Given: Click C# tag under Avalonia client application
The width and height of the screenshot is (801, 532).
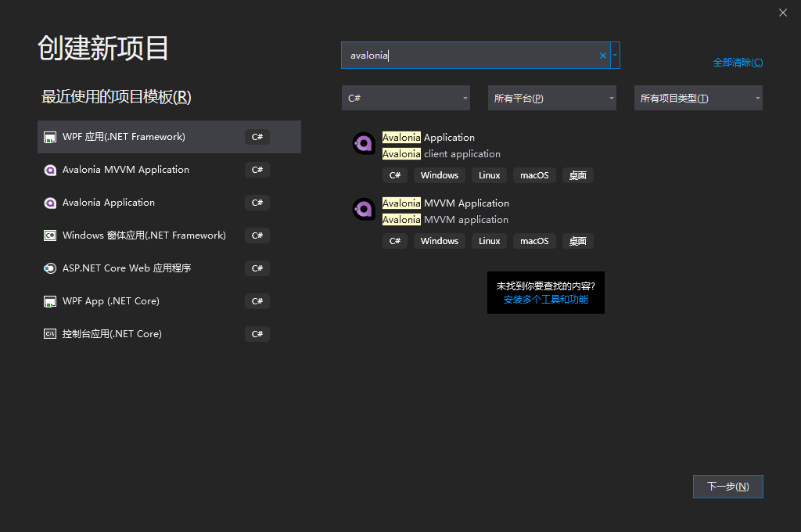Looking at the screenshot, I should click(x=395, y=175).
